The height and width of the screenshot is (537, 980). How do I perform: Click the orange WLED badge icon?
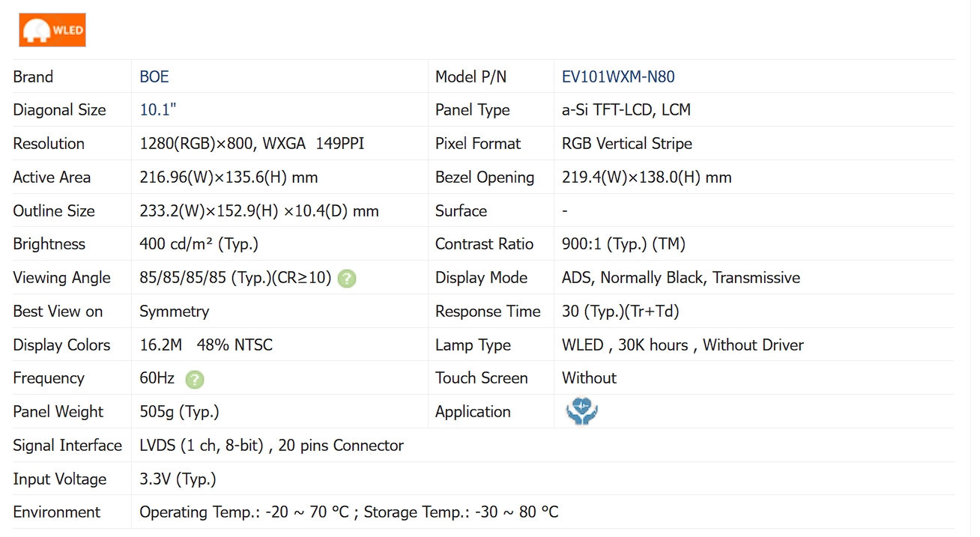click(x=52, y=31)
